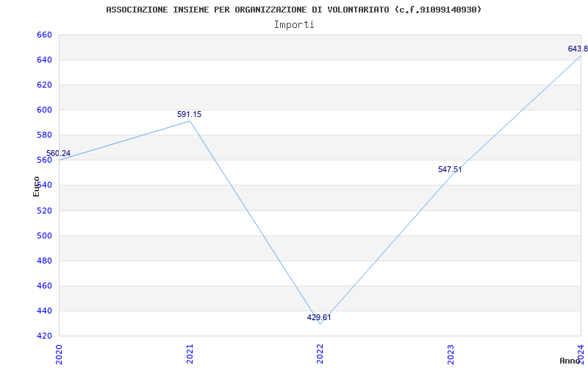
Task: Click the 640 y-axis tick label
Action: point(44,60)
